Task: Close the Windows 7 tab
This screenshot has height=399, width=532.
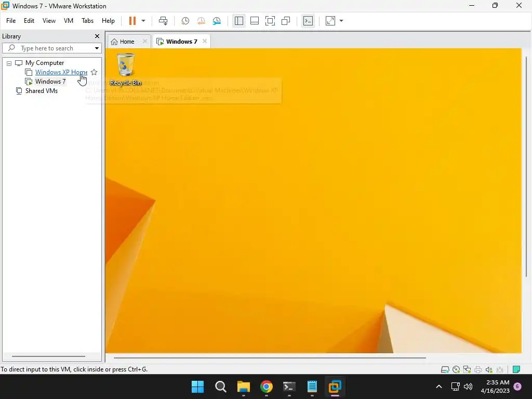Action: point(205,41)
